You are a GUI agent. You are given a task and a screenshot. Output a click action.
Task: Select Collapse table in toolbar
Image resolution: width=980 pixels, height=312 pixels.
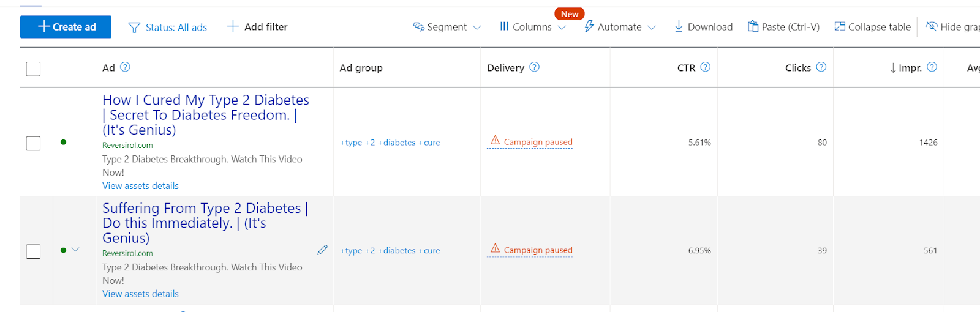(x=873, y=27)
